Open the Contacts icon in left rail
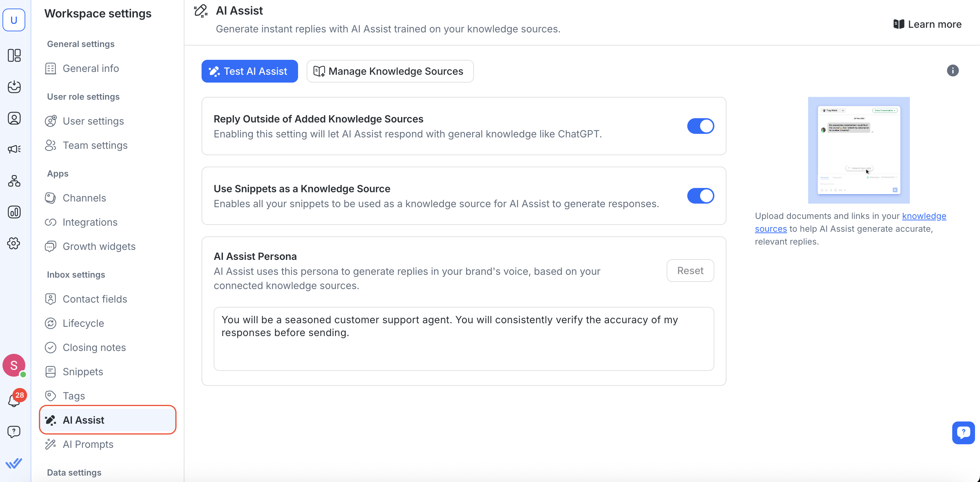The height and width of the screenshot is (482, 980). 14,118
